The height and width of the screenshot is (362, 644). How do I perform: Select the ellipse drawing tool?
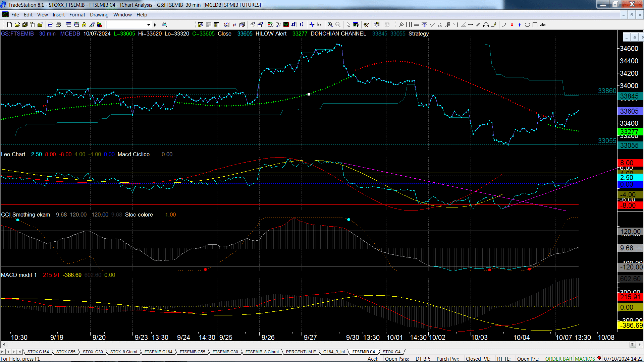pos(527,25)
